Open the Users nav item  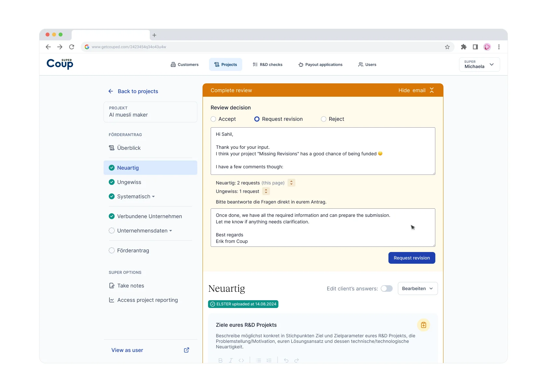pyautogui.click(x=367, y=64)
